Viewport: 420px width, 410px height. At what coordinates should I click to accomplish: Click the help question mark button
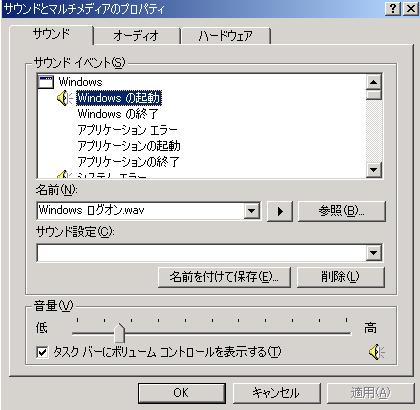(x=393, y=9)
